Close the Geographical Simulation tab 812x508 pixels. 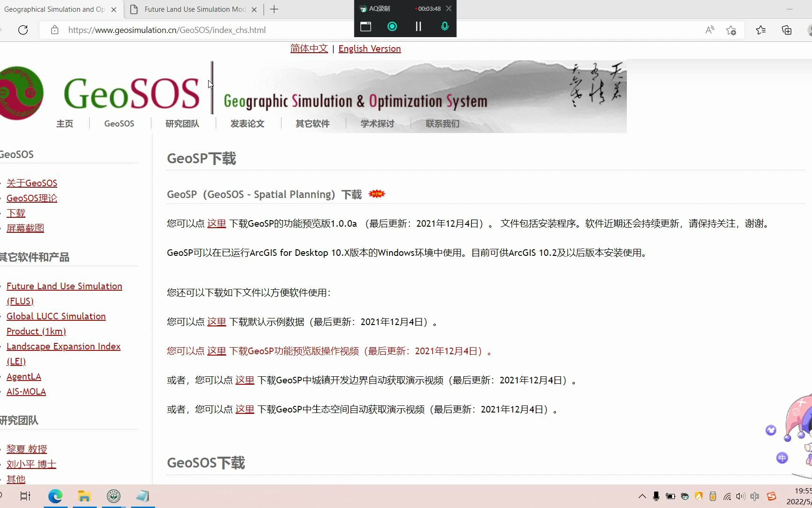pyautogui.click(x=114, y=9)
